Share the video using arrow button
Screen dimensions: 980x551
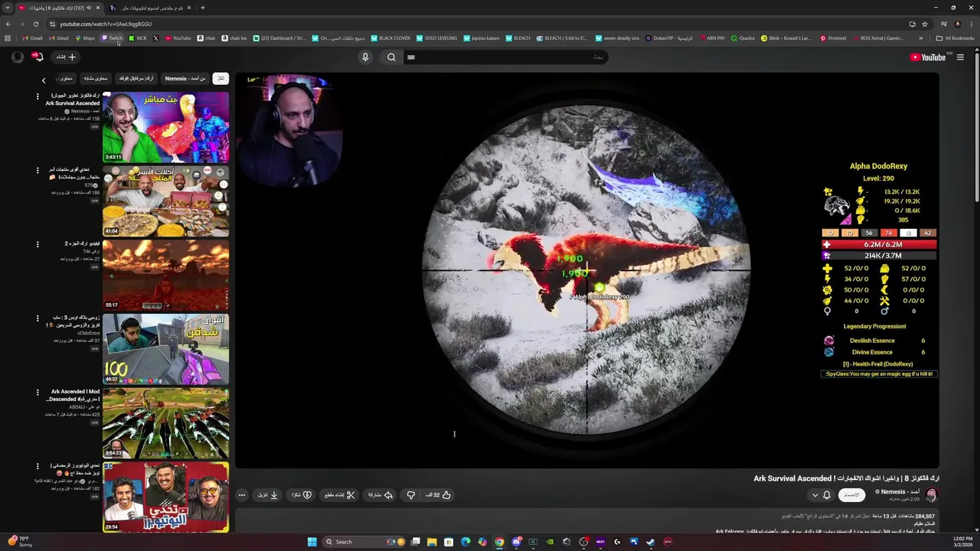pos(381,495)
